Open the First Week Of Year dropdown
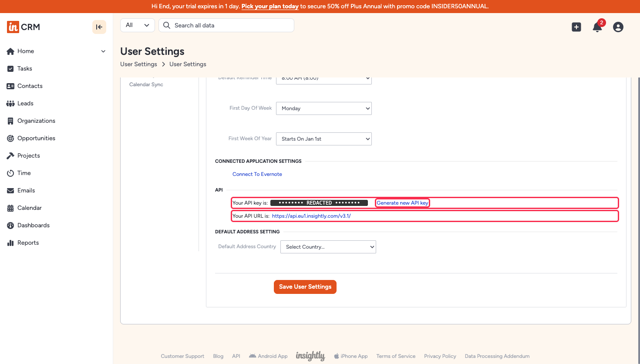This screenshot has width=640, height=364. [324, 139]
